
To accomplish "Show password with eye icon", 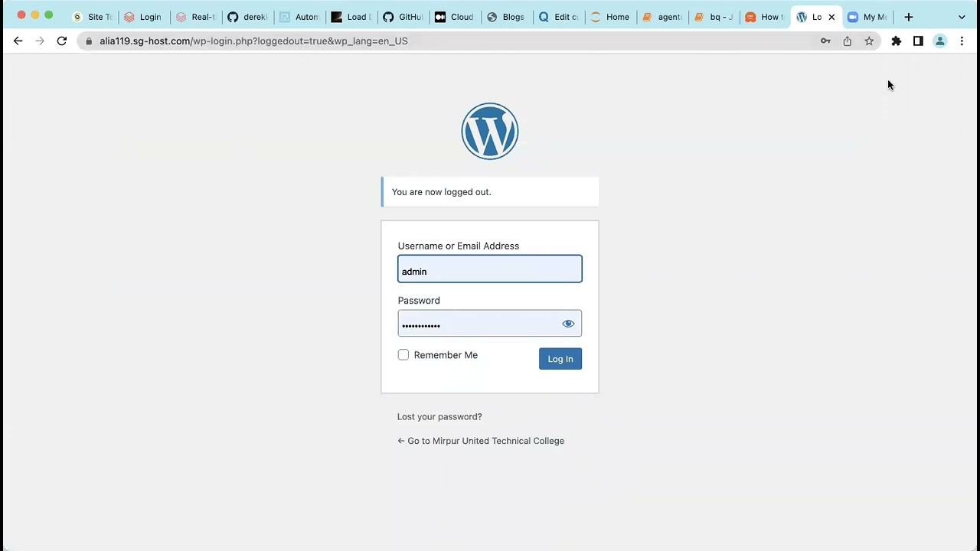I will pyautogui.click(x=568, y=324).
